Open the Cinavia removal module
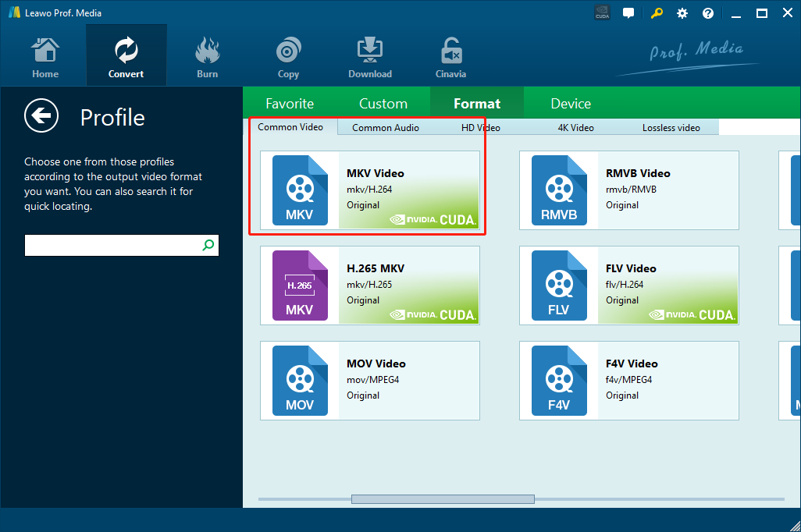The image size is (801, 532). (x=450, y=58)
